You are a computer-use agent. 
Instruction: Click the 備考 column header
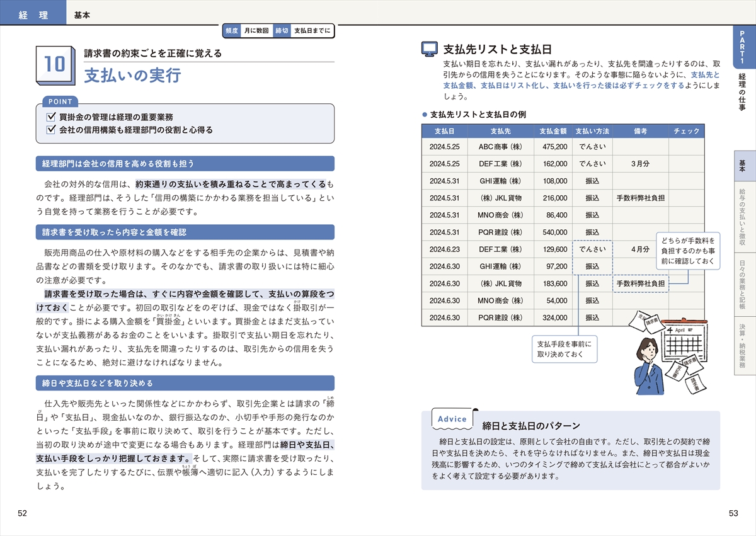click(x=641, y=131)
